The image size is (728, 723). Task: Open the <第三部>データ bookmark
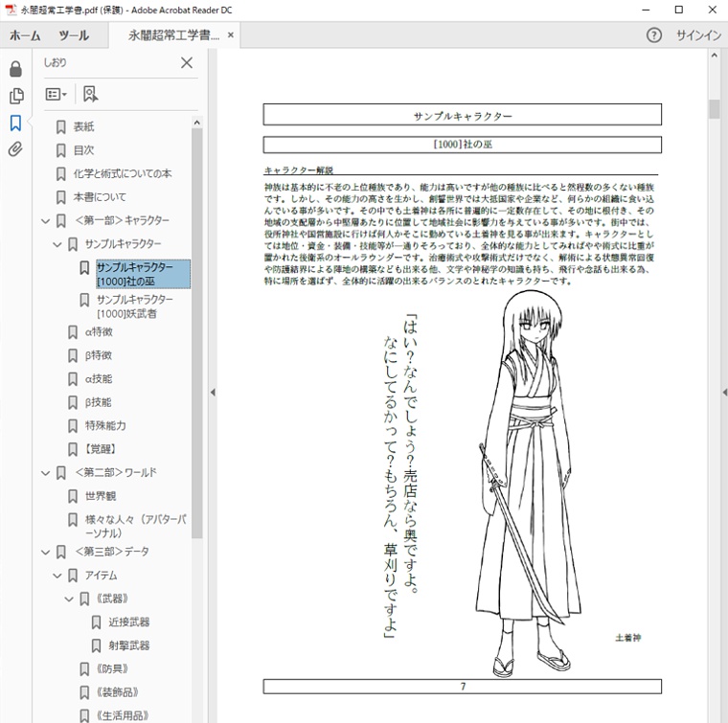tap(112, 552)
